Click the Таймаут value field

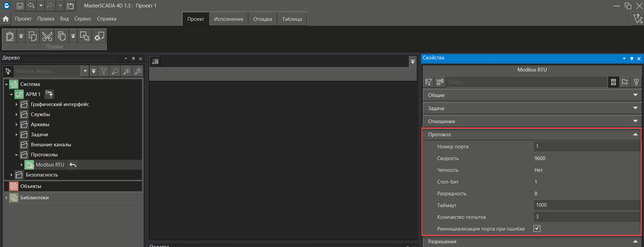coord(586,205)
